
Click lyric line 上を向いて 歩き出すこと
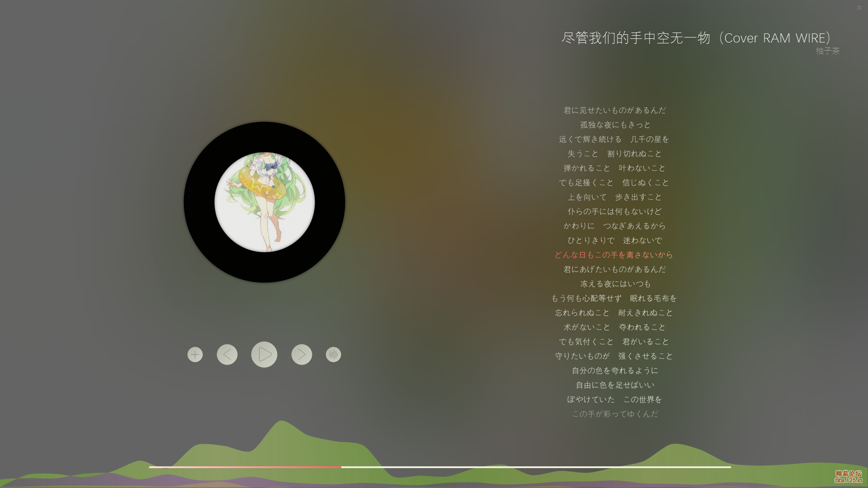(x=614, y=197)
